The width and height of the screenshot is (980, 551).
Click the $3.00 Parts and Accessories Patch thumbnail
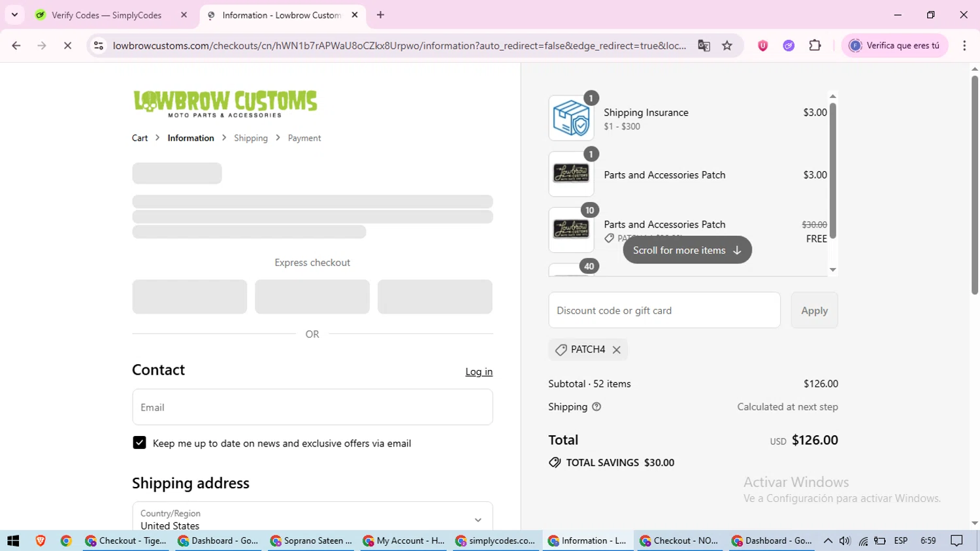(x=571, y=174)
